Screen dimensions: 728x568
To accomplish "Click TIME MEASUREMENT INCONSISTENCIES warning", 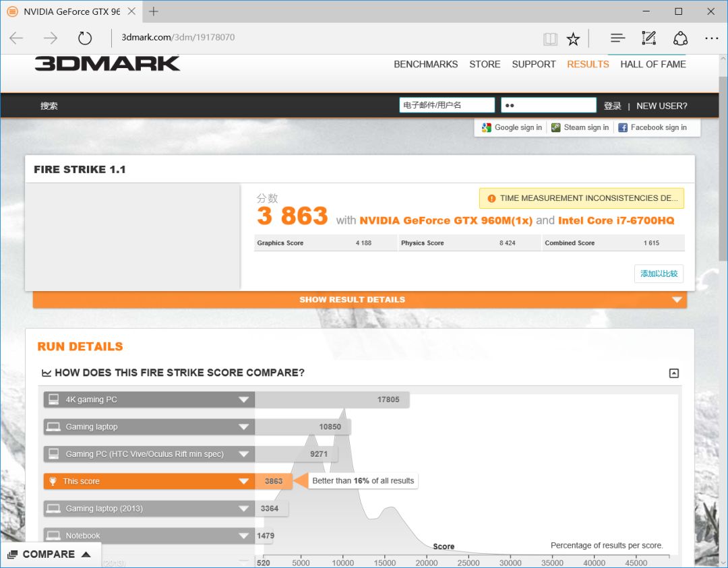I will point(582,199).
